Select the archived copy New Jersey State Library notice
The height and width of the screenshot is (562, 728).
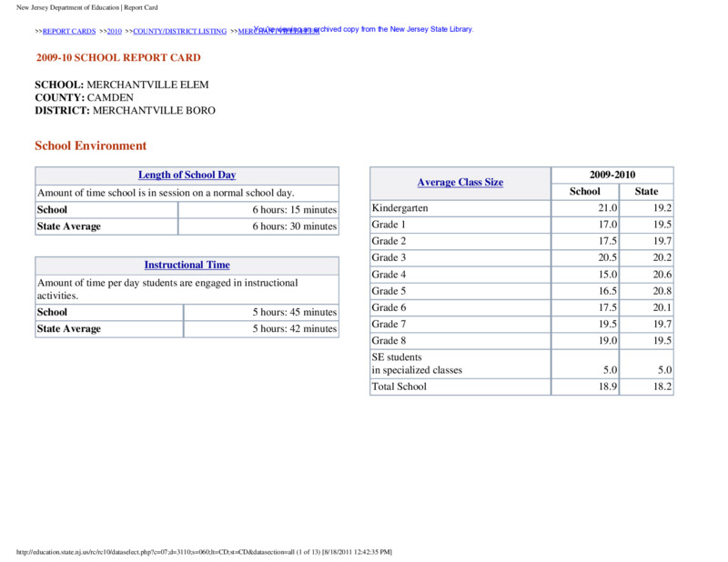[x=363, y=29]
